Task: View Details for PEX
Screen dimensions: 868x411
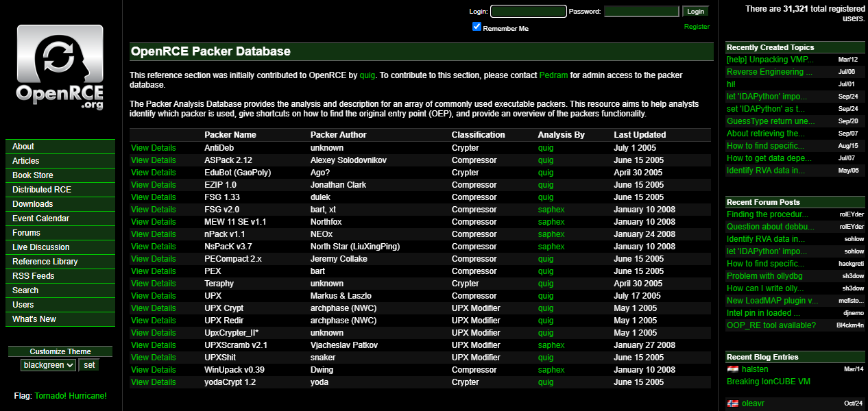Action: tap(154, 271)
